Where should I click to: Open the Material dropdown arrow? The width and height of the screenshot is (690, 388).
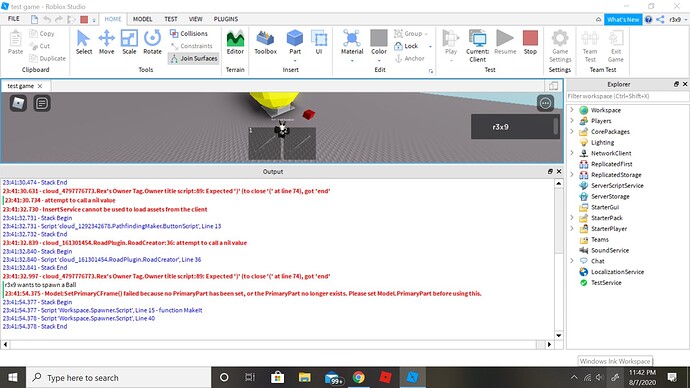[x=352, y=61]
